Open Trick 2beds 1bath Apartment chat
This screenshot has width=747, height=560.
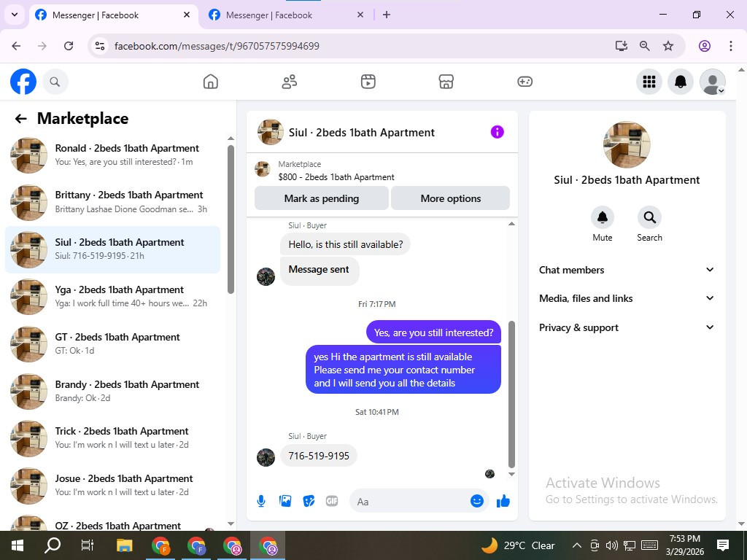113,438
